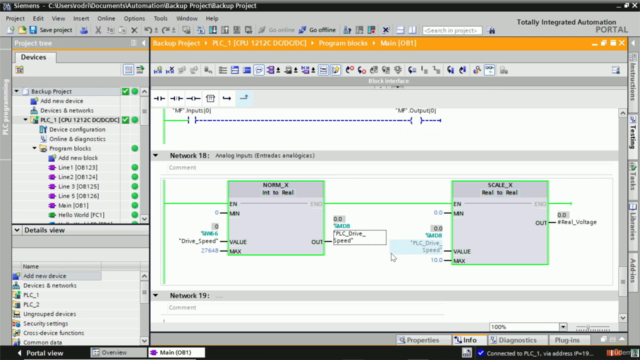Click the Open branch favorite
The height and width of the screenshot is (360, 640).
(227, 98)
